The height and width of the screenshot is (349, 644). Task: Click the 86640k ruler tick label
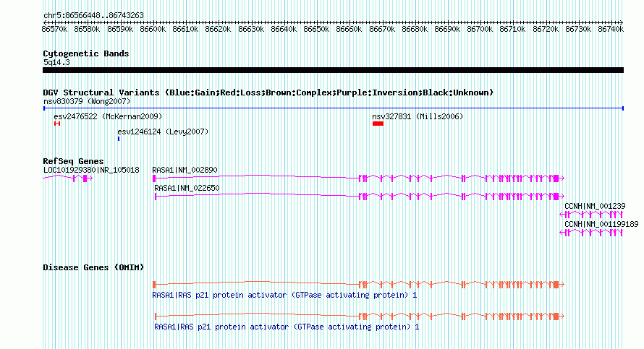pyautogui.click(x=284, y=30)
